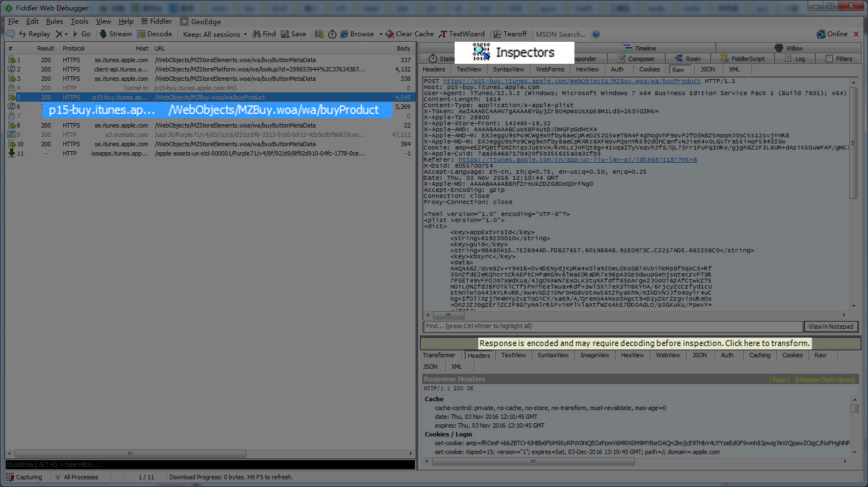The image size is (868, 487).
Task: Switch to the Willow tab
Action: point(789,48)
